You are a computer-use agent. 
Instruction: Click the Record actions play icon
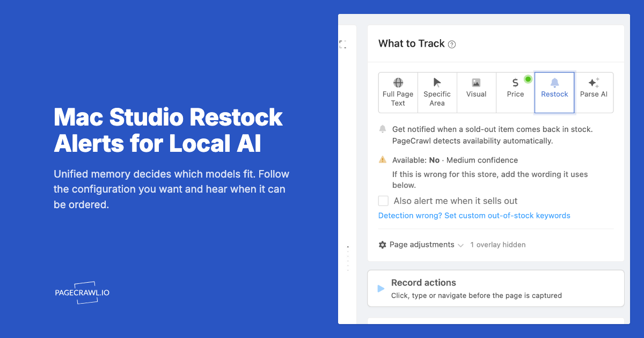click(x=381, y=289)
